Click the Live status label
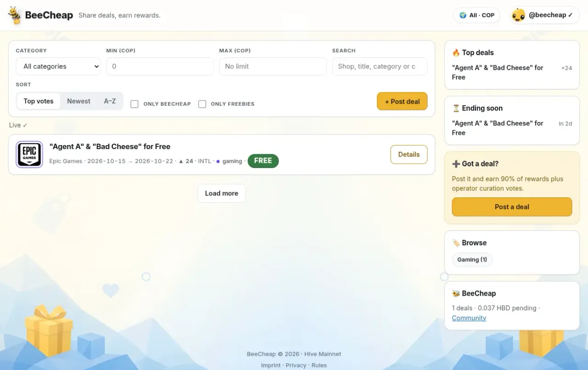 click(18, 125)
